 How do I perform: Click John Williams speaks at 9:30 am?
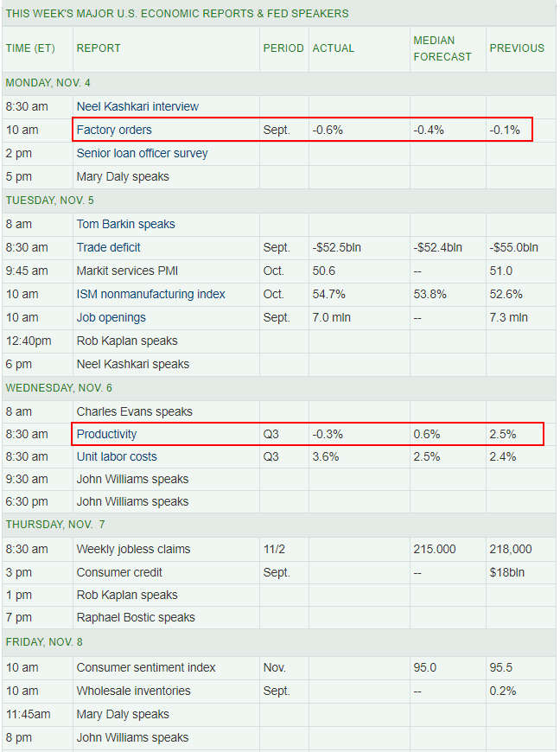click(132, 479)
